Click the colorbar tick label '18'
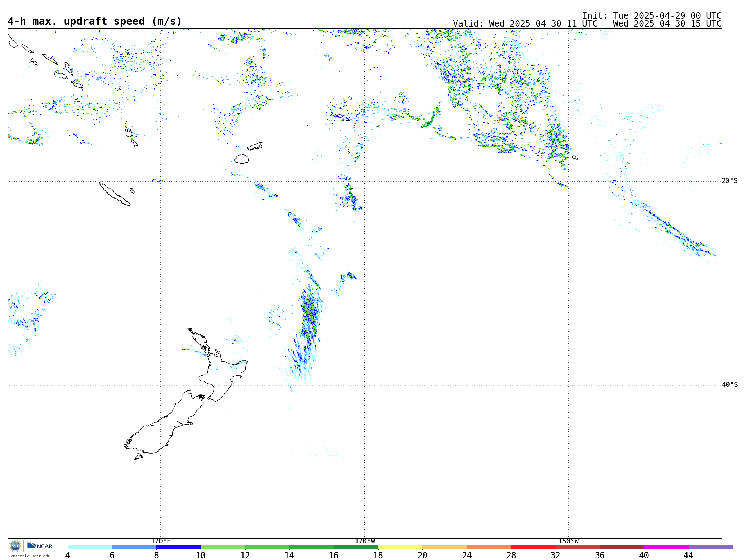744x560 pixels. pyautogui.click(x=378, y=555)
